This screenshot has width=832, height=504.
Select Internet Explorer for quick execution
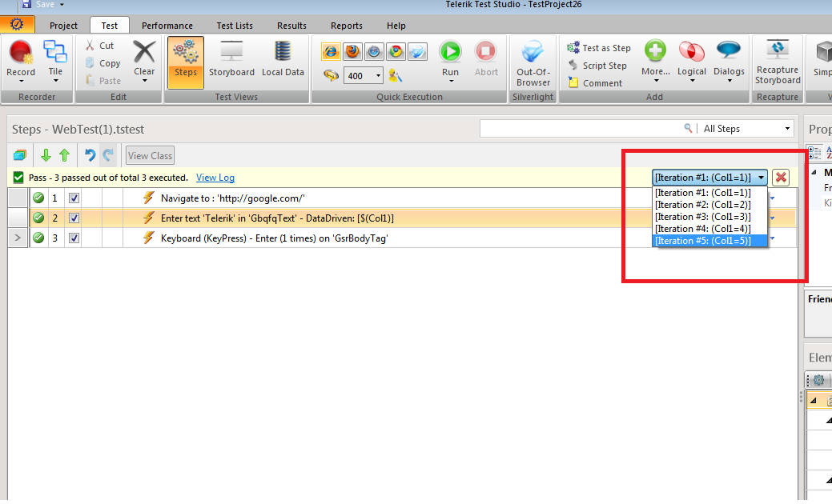(x=331, y=51)
